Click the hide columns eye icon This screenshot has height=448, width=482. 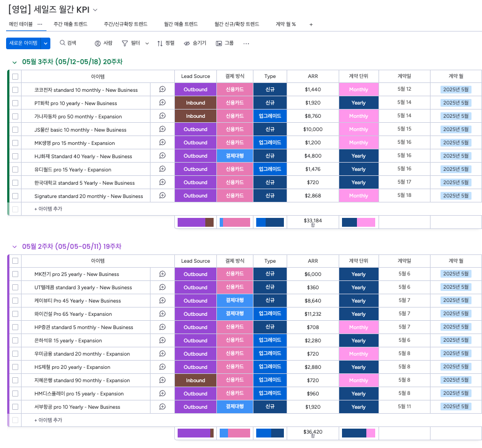tap(187, 43)
